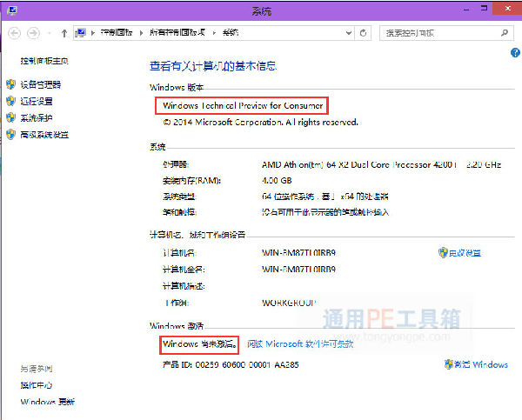Open the blue Help question icon
Screen dimensions: 522x420
(x=515, y=52)
